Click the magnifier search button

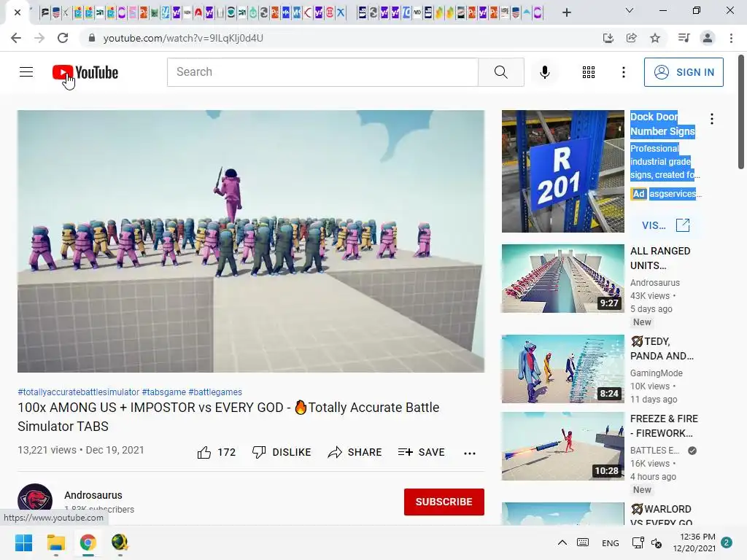[500, 72]
